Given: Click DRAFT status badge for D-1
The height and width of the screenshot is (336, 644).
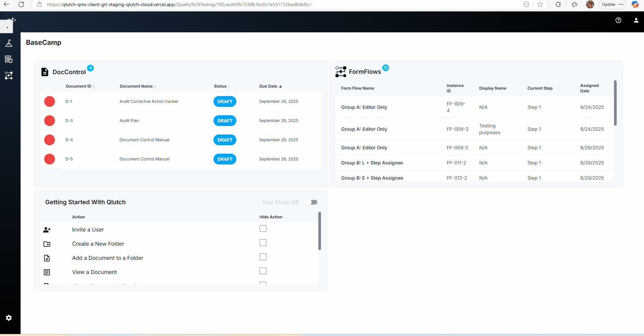Looking at the screenshot, I should [225, 101].
